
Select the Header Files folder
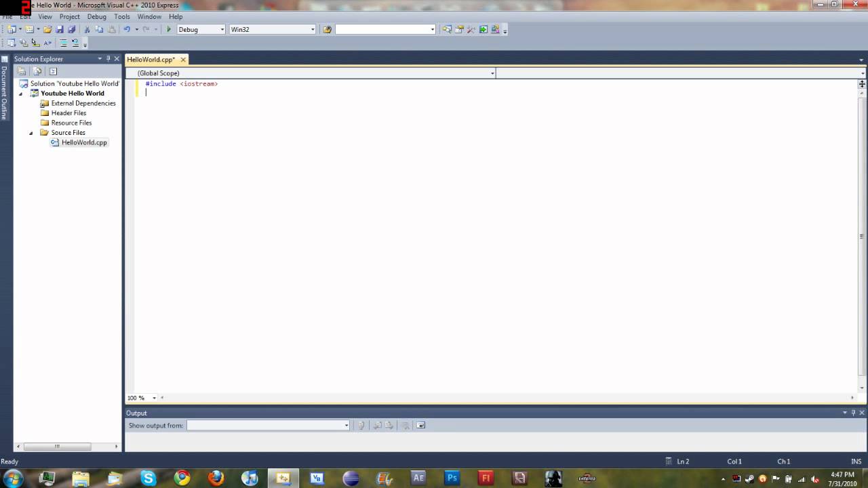pos(68,113)
